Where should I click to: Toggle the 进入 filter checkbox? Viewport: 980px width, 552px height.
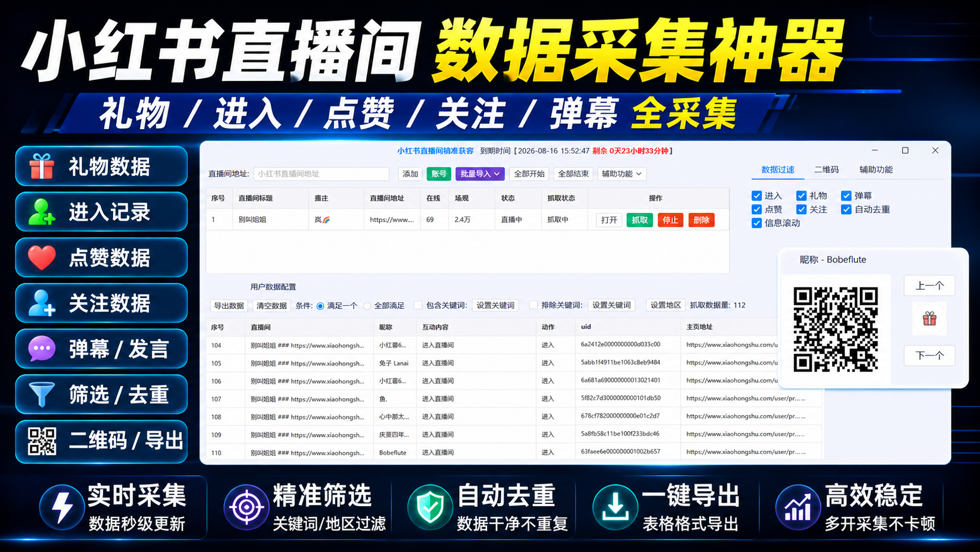click(757, 196)
